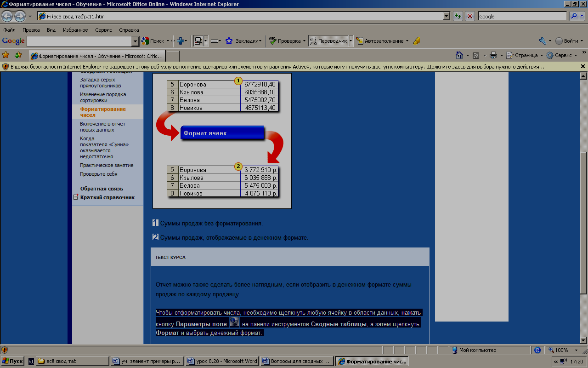Screen dimensions: 588x368
Task: Open the 'Практическое занятие' sidebar link
Action: pos(107,165)
